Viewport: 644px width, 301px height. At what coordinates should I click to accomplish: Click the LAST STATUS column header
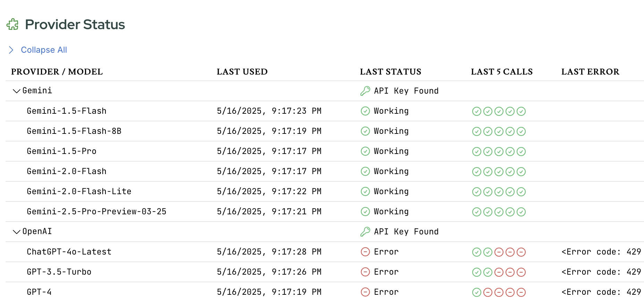(x=391, y=72)
